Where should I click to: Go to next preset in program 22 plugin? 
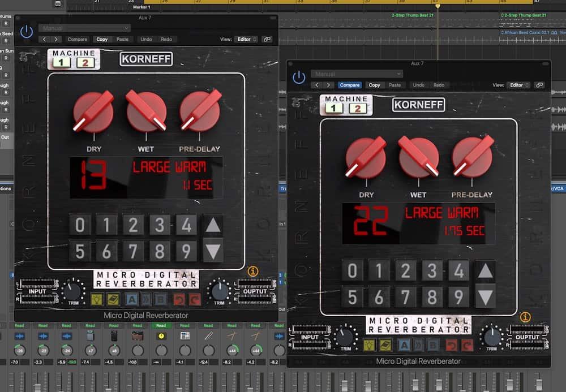coord(328,85)
